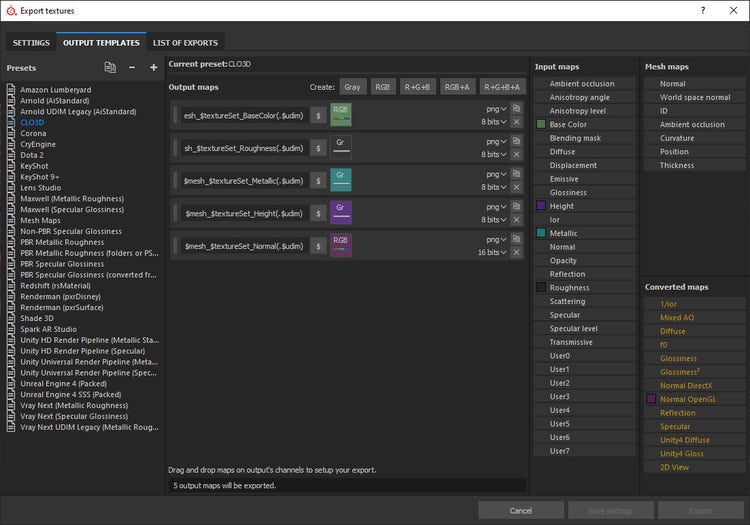This screenshot has width=750, height=525.
Task: Select the Unreal Engine 4 (Packed) preset
Action: coord(64,383)
